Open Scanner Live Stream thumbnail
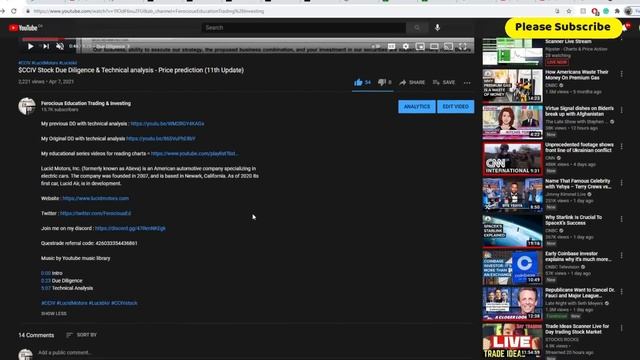 [x=513, y=52]
